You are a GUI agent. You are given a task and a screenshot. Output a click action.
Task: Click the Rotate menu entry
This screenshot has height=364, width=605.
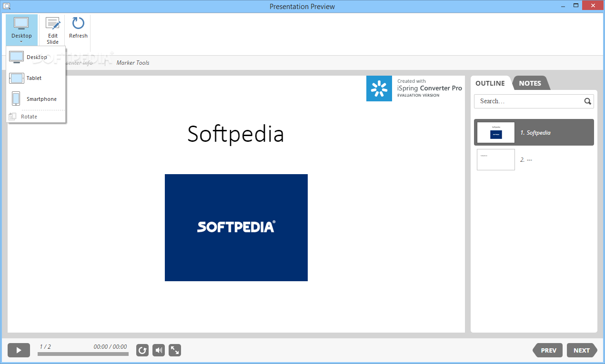pyautogui.click(x=36, y=117)
